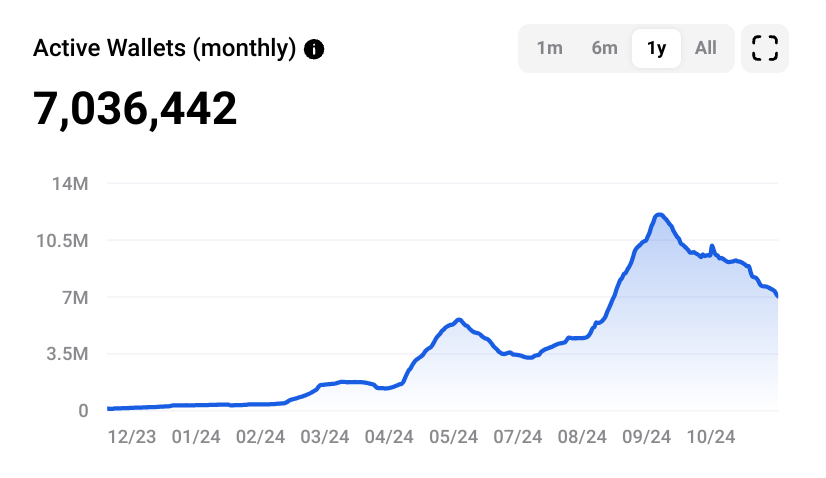Choose the 1y time range
The height and width of the screenshot is (478, 826).
pyautogui.click(x=656, y=48)
